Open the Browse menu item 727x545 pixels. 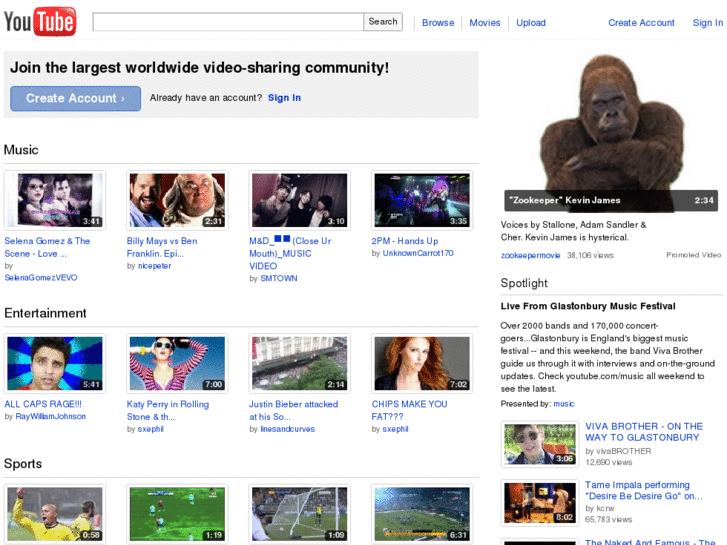(437, 23)
